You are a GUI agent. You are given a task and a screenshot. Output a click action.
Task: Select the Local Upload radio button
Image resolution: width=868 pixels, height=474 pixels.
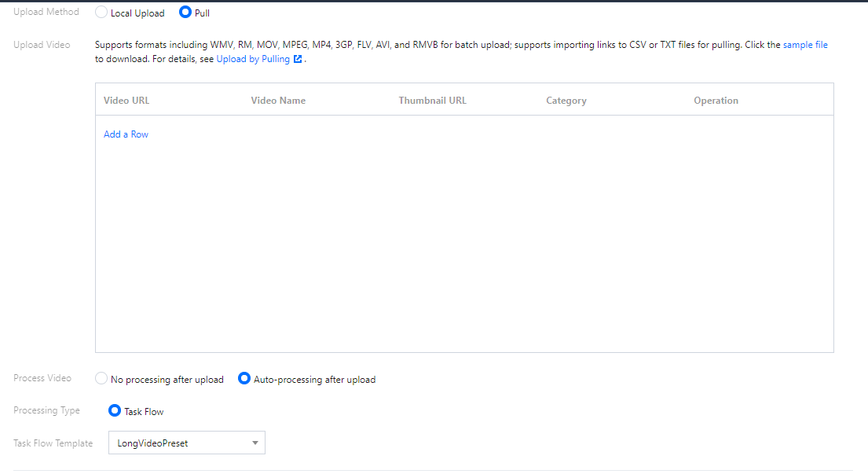pos(101,13)
